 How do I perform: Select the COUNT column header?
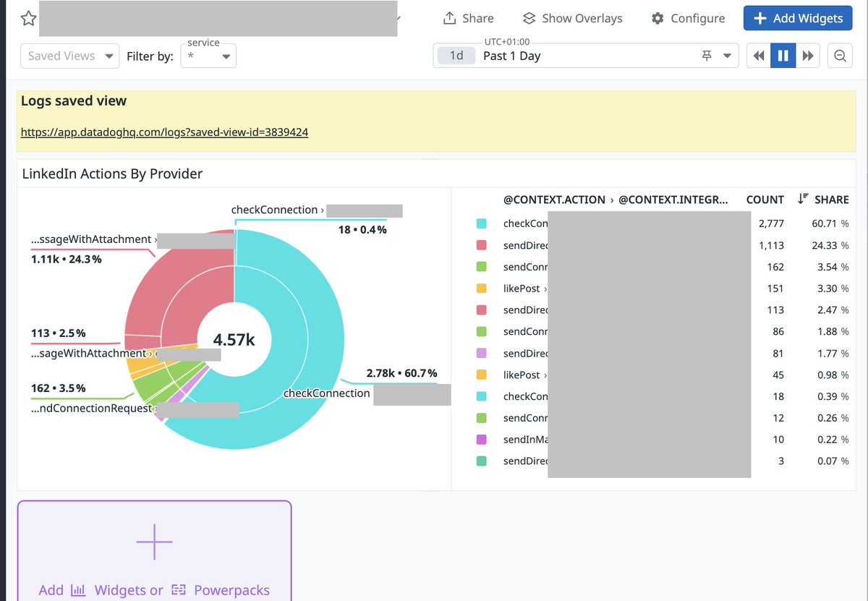tap(765, 199)
